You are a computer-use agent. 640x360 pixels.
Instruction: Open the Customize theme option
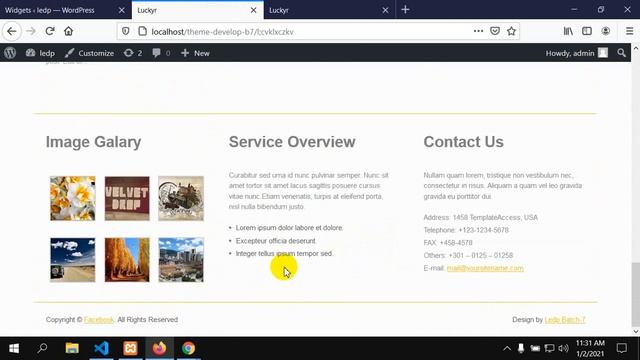click(x=89, y=53)
